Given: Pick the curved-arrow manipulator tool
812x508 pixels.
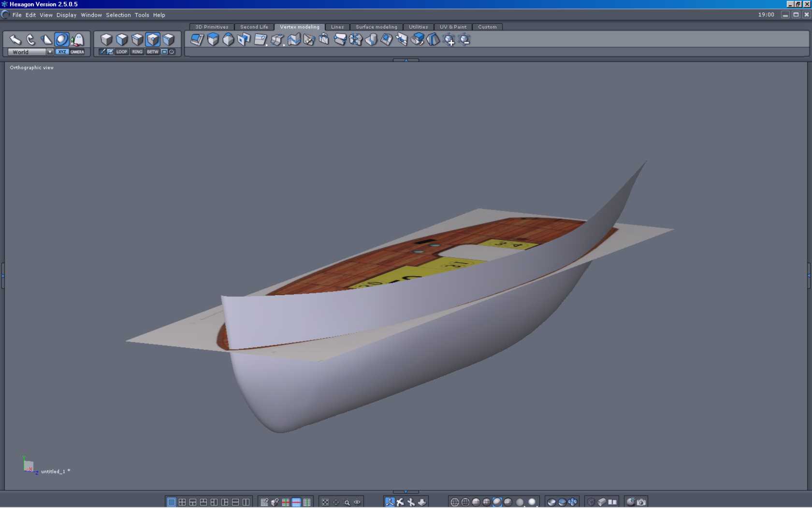Looking at the screenshot, I should pos(31,39).
